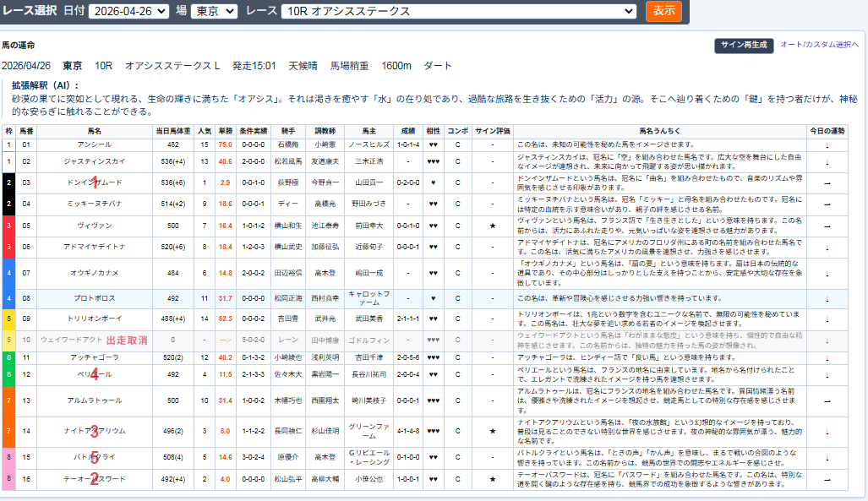Click the 拡張解釈（AI） heading
This screenshot has height=501, width=868.
tap(46, 86)
